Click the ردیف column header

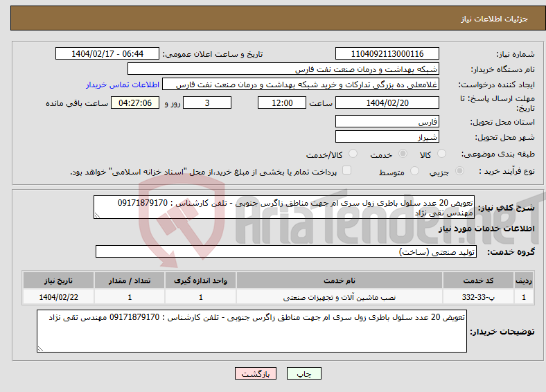pyautogui.click(x=524, y=280)
